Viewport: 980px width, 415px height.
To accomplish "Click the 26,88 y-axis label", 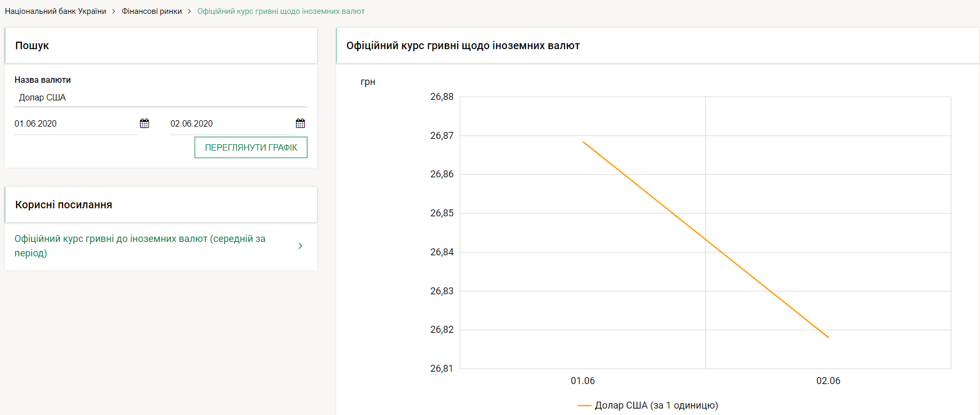I will (442, 97).
